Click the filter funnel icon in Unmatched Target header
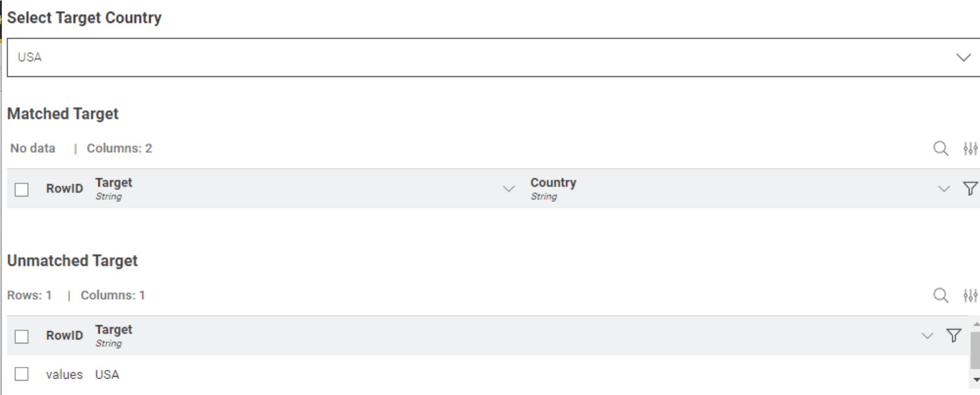This screenshot has width=980, height=395. point(954,336)
